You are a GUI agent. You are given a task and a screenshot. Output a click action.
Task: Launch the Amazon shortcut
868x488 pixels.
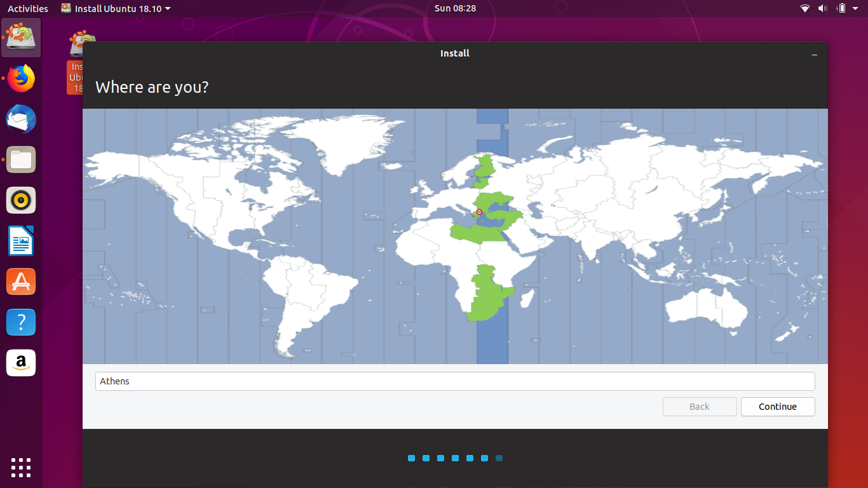click(21, 363)
